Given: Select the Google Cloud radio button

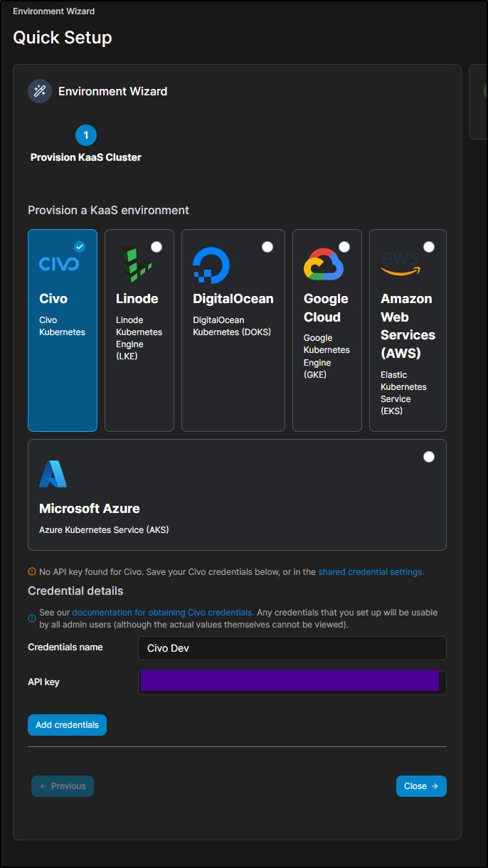Looking at the screenshot, I should pyautogui.click(x=344, y=247).
